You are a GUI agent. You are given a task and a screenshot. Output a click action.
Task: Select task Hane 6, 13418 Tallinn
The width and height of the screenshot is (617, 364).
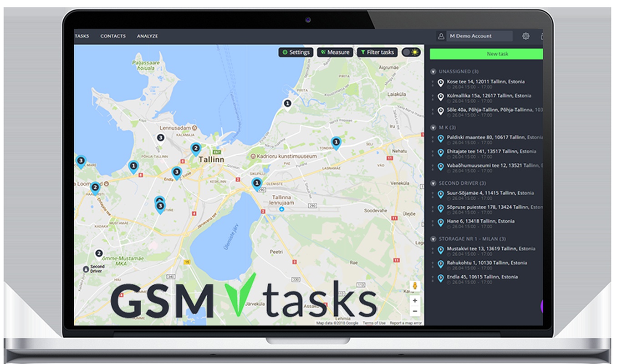pos(481,221)
